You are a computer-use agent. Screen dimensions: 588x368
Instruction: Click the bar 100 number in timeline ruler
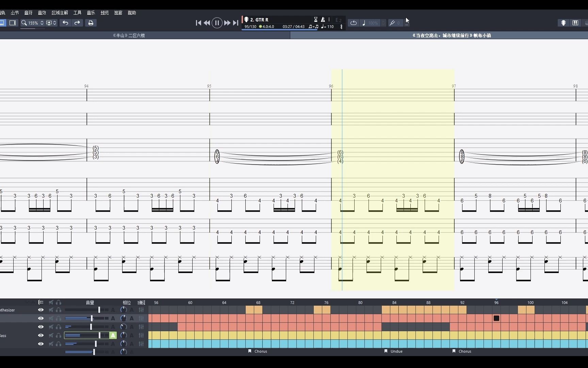click(530, 303)
